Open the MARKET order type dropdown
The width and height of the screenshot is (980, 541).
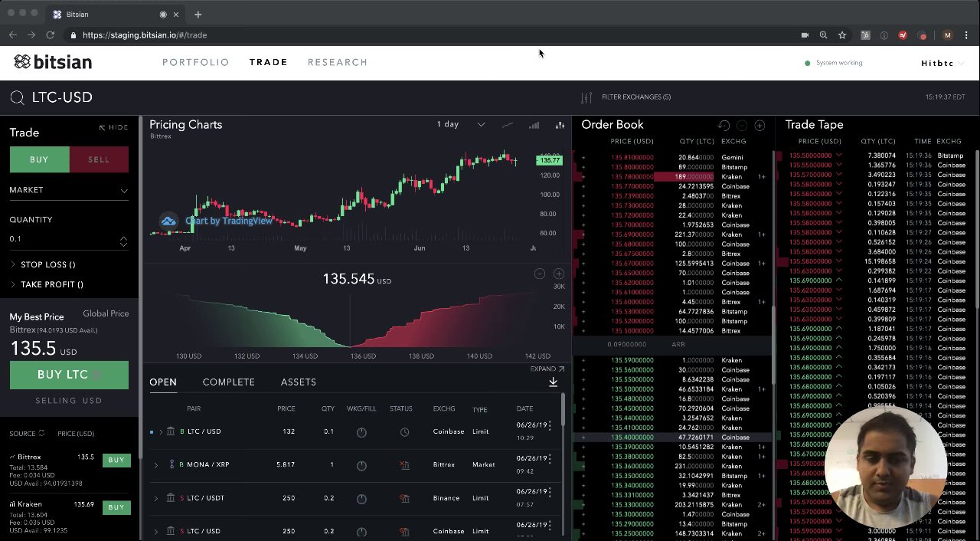pos(69,190)
